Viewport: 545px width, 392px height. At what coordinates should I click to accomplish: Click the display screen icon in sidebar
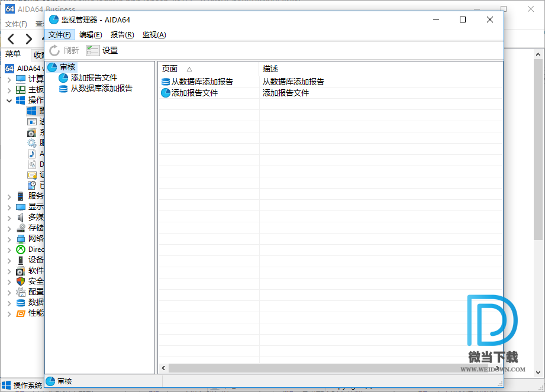[21, 207]
